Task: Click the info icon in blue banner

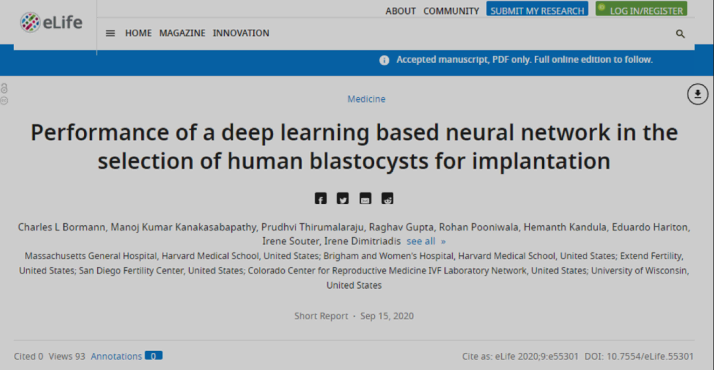Action: tap(384, 60)
